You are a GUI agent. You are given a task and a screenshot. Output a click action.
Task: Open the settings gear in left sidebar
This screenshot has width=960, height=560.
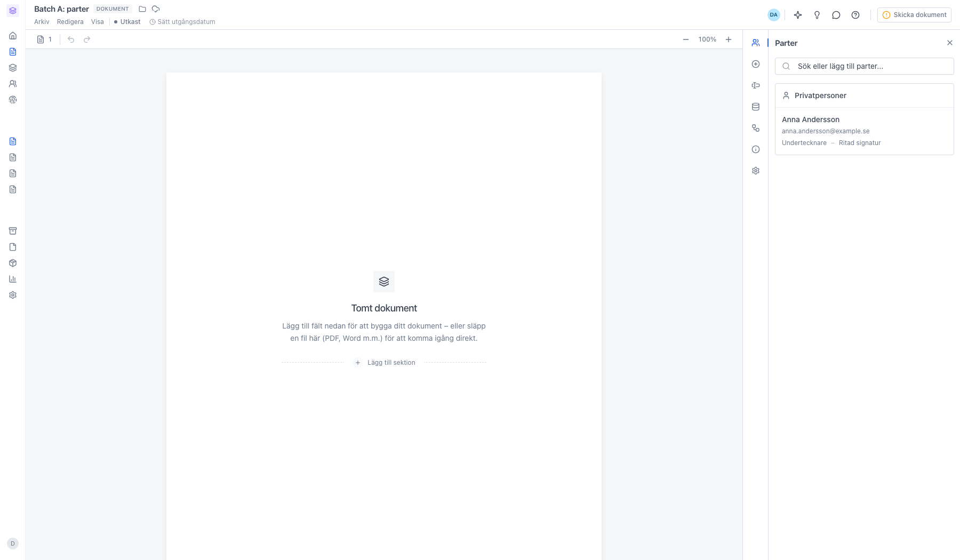13,295
